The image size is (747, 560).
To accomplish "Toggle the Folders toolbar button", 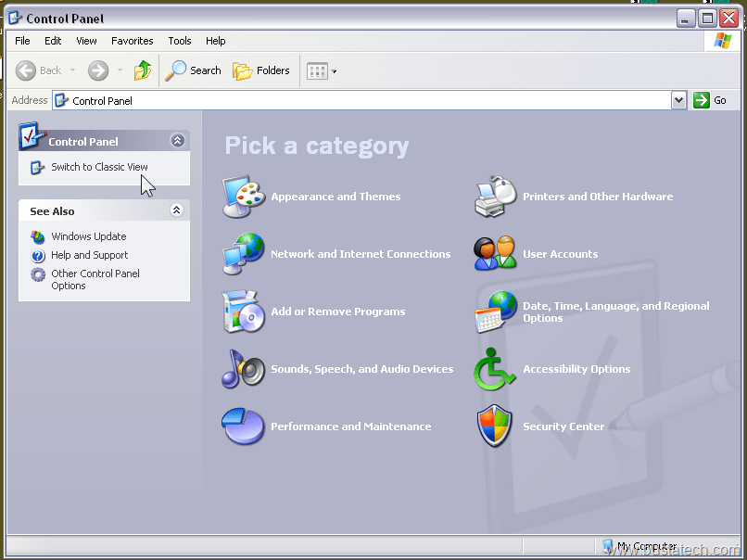I will [x=261, y=70].
